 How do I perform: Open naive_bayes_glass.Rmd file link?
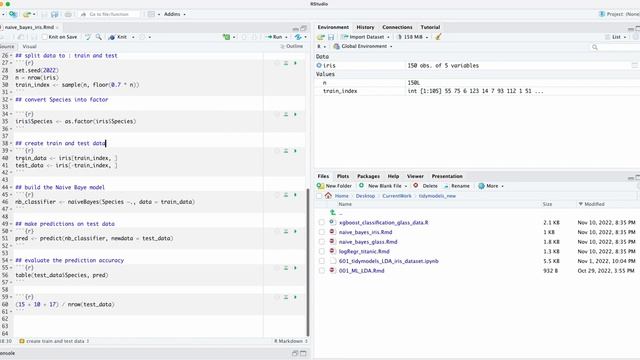tap(368, 242)
